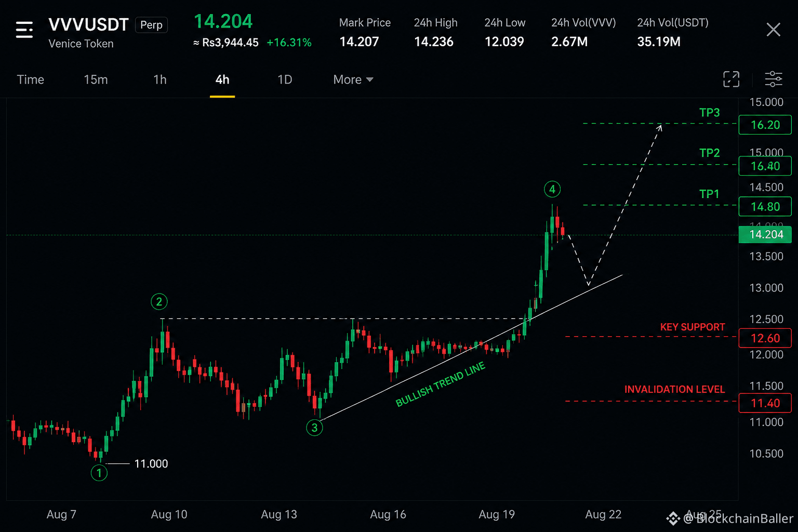Screen dimensions: 798x532
Task: Click the large 14.204 last price
Action: [x=223, y=21]
